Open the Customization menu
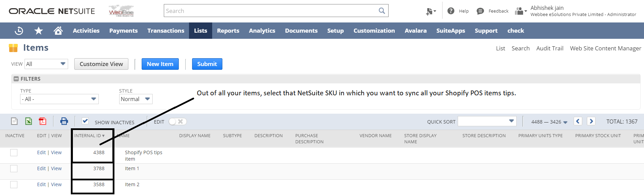644x195 pixels. pyautogui.click(x=374, y=31)
